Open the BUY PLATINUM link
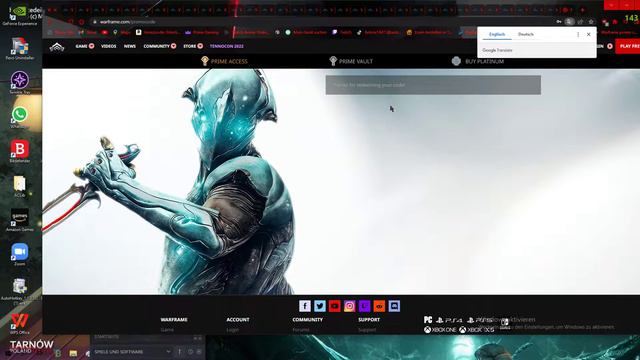640x360 pixels. coord(484,61)
